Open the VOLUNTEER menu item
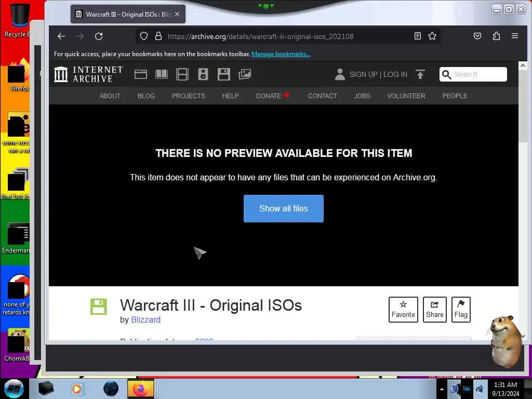Viewport: 532px width, 399px height. click(406, 96)
